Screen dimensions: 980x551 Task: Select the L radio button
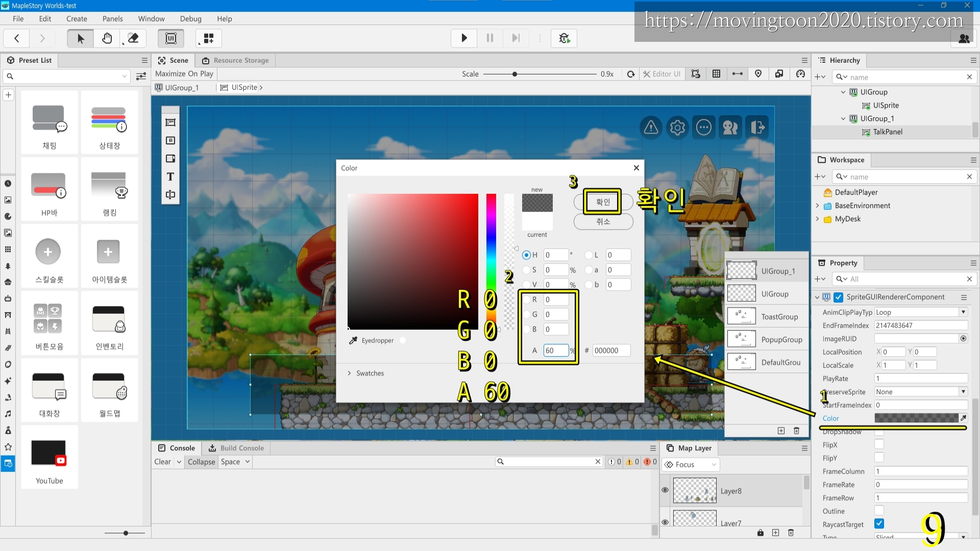pos(589,255)
